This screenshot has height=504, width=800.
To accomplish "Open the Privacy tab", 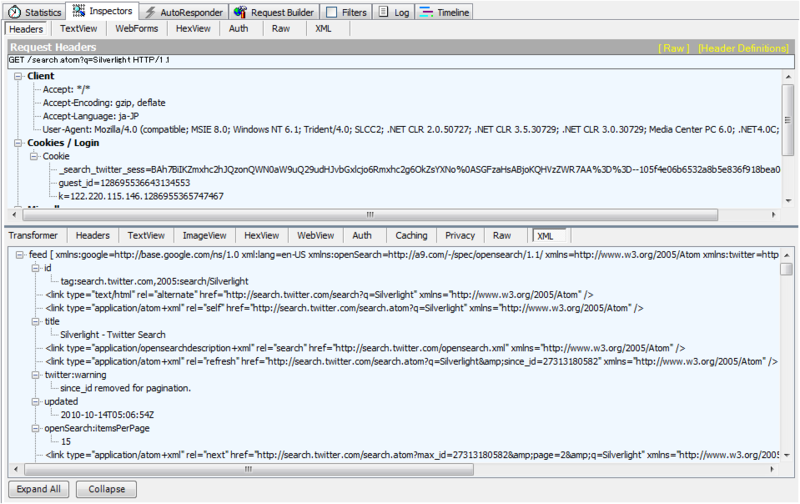I will point(460,235).
